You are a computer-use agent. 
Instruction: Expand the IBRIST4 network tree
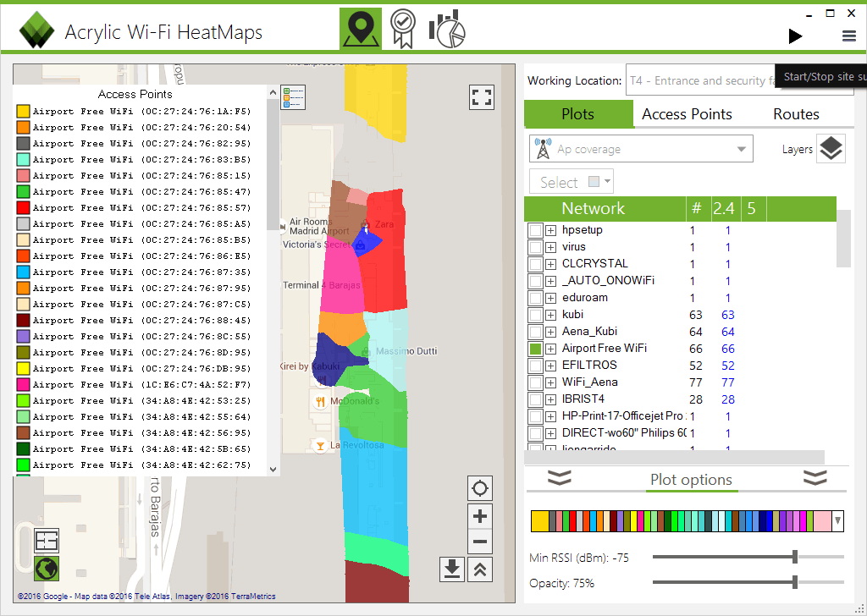click(550, 399)
